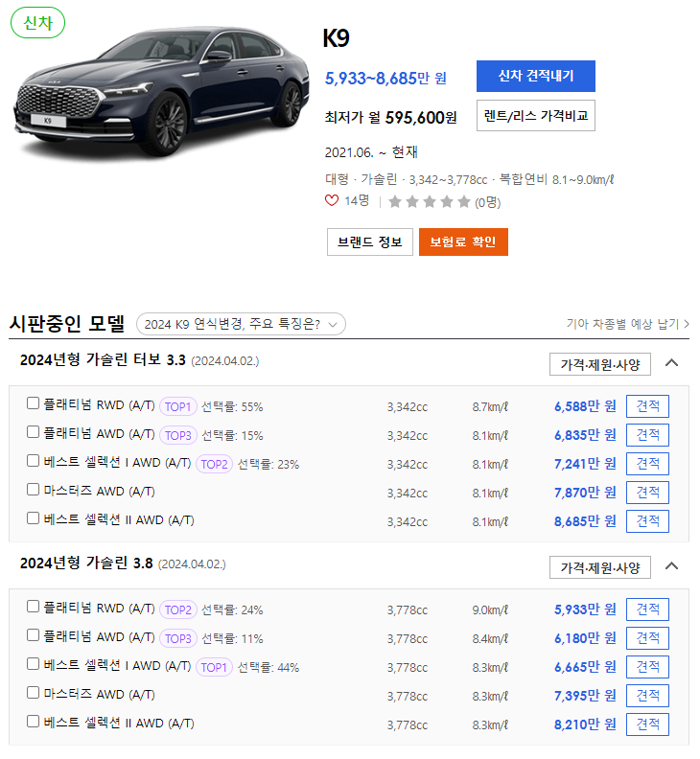700x759 pixels.
Task: Check 터보 3.3 베스트 셀렉션 I AWD checkbox
Action: tap(33, 461)
